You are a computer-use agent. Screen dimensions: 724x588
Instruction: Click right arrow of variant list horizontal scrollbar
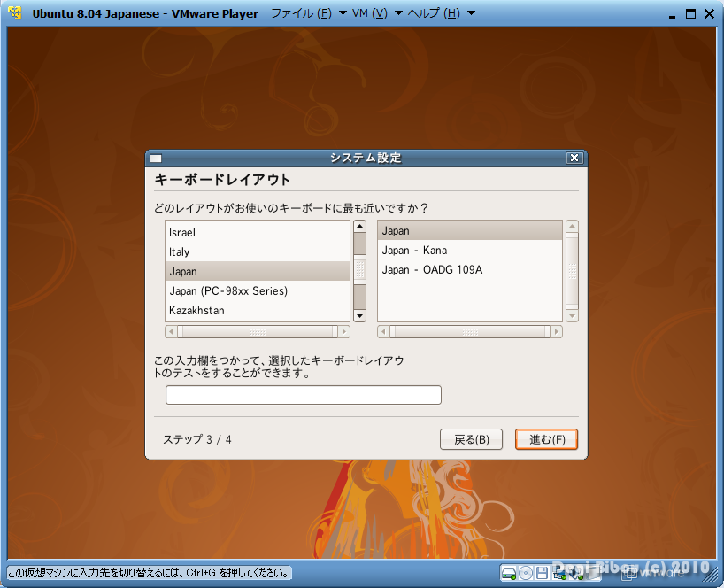click(557, 331)
